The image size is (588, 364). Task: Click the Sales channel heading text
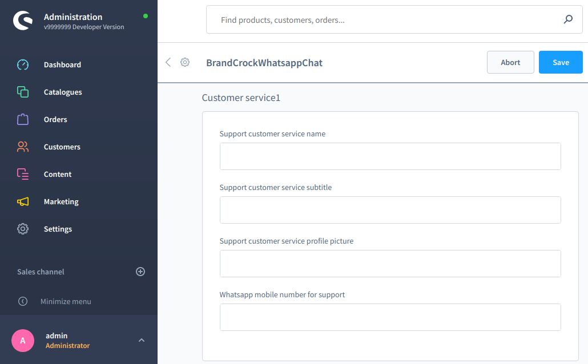[x=41, y=272]
